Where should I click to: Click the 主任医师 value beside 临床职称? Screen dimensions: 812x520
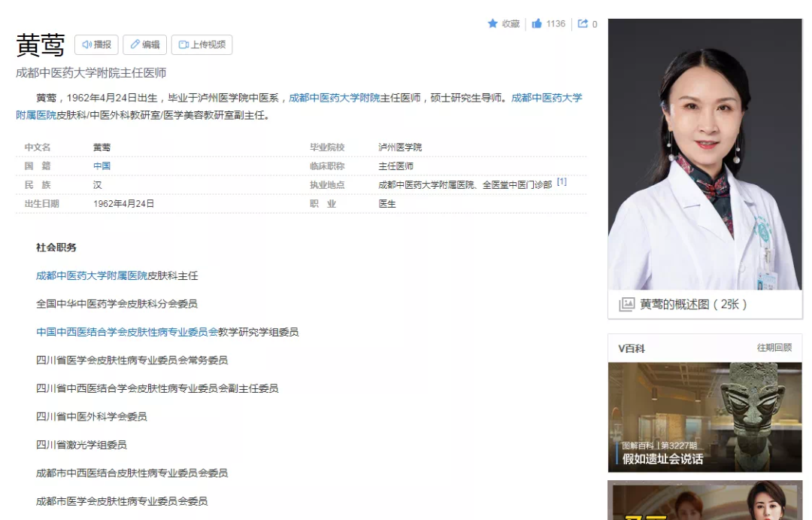(x=395, y=166)
